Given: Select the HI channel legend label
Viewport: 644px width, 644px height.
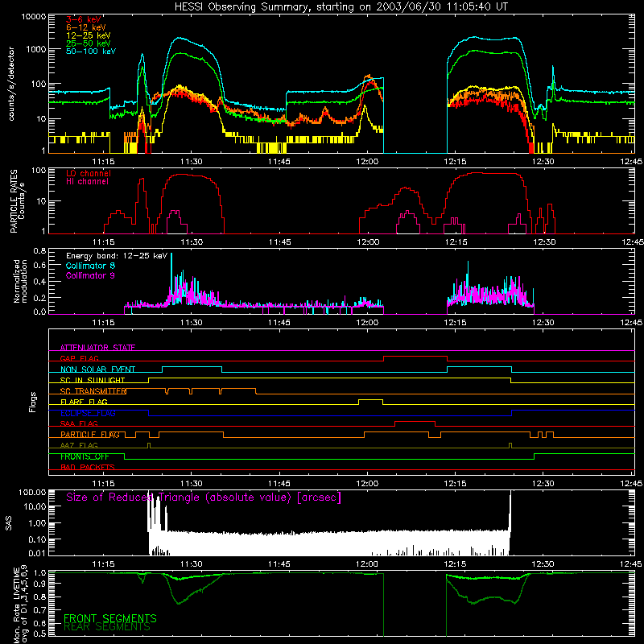Looking at the screenshot, I should pyautogui.click(x=87, y=182).
